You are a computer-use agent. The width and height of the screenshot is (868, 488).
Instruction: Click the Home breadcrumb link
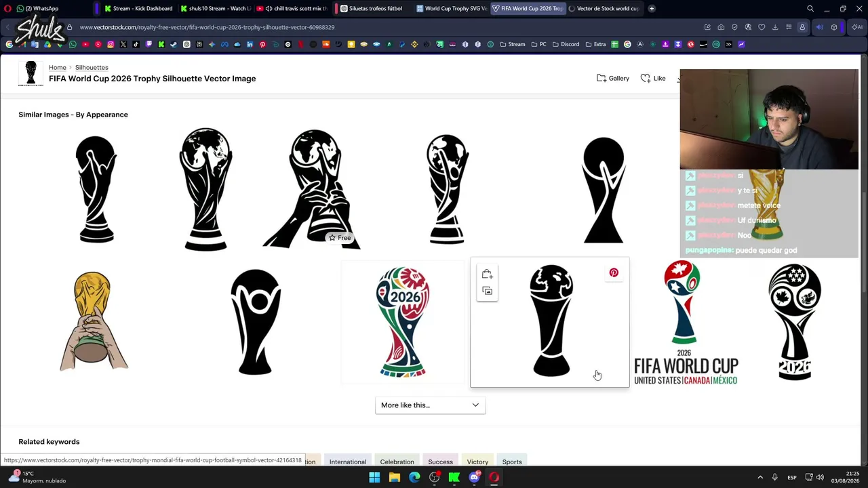[x=58, y=68]
